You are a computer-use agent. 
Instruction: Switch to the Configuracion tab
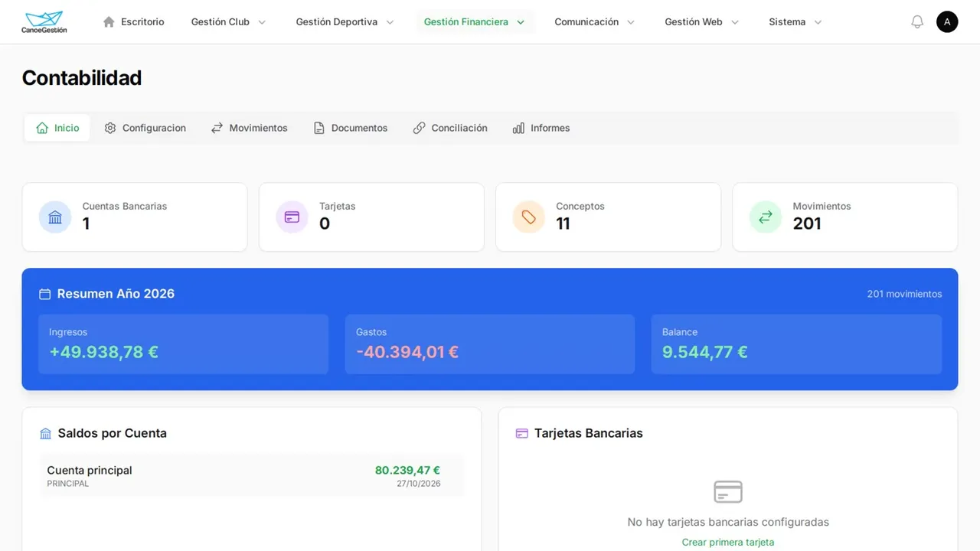145,128
